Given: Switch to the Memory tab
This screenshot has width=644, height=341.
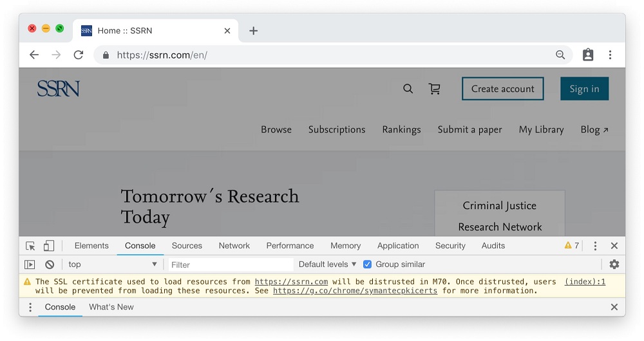Looking at the screenshot, I should [345, 246].
